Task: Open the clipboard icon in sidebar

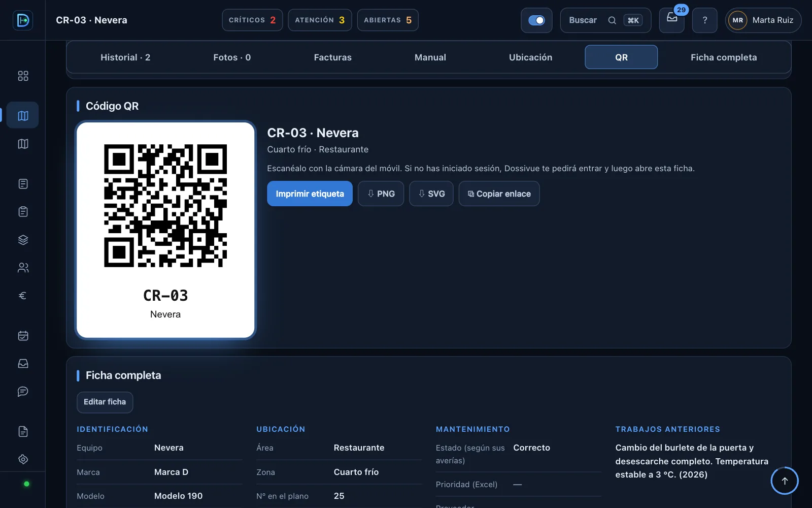Action: click(23, 211)
